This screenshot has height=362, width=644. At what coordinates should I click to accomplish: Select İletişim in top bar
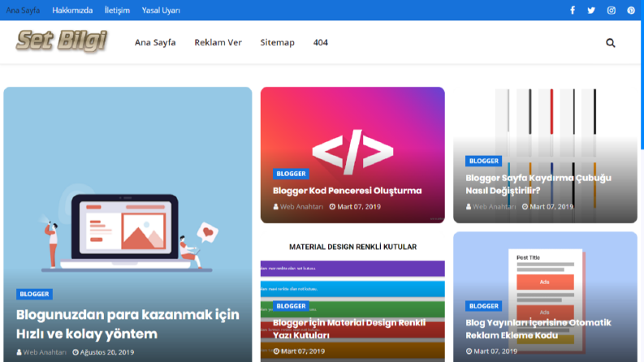tap(117, 11)
